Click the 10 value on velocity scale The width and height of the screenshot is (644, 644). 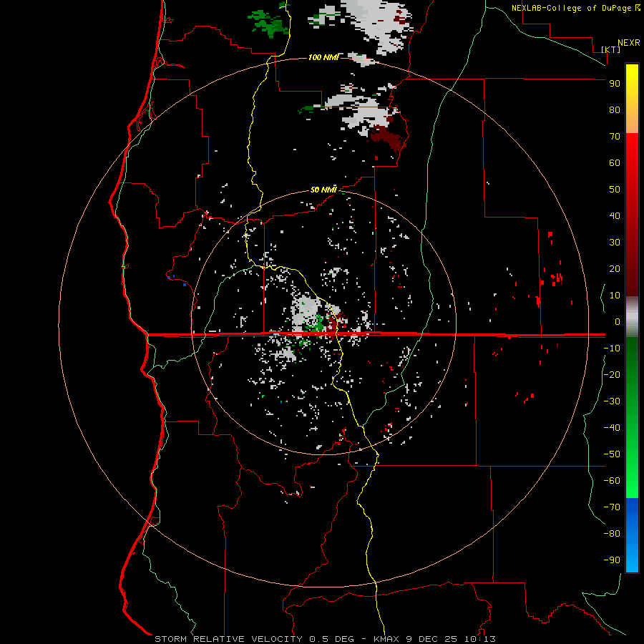pyautogui.click(x=615, y=296)
